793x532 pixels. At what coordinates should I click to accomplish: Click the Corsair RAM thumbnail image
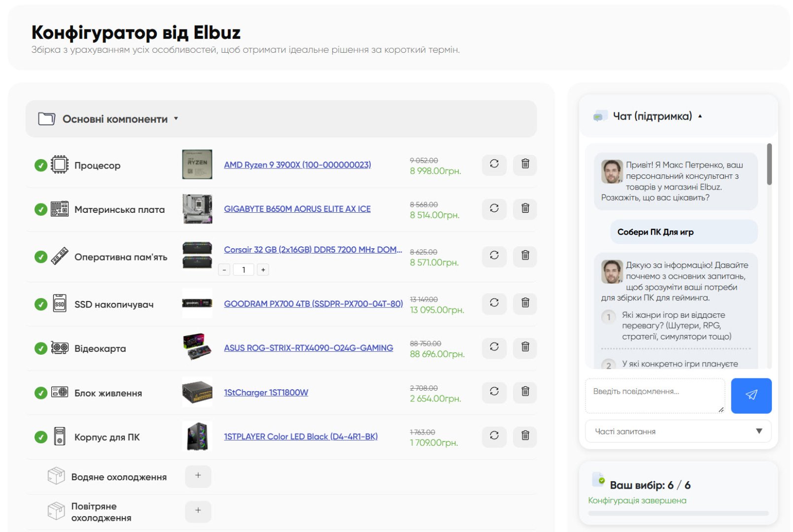click(x=197, y=255)
